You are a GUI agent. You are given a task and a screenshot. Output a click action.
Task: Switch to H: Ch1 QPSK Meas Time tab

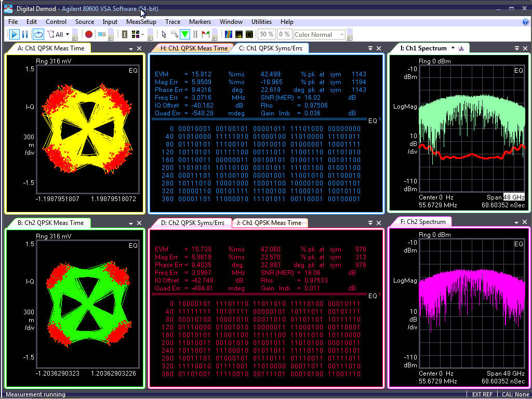[194, 48]
